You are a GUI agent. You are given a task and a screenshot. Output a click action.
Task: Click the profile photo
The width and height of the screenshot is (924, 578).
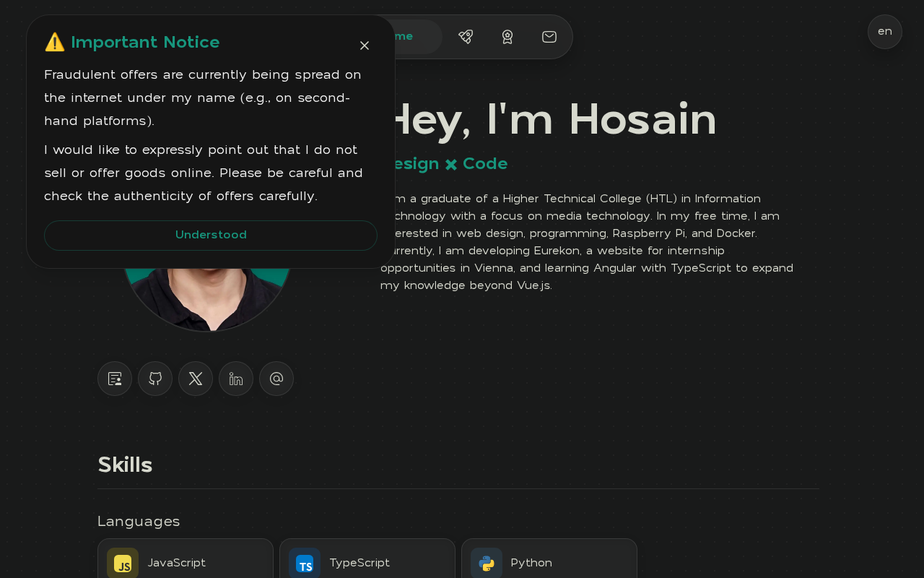207,296
